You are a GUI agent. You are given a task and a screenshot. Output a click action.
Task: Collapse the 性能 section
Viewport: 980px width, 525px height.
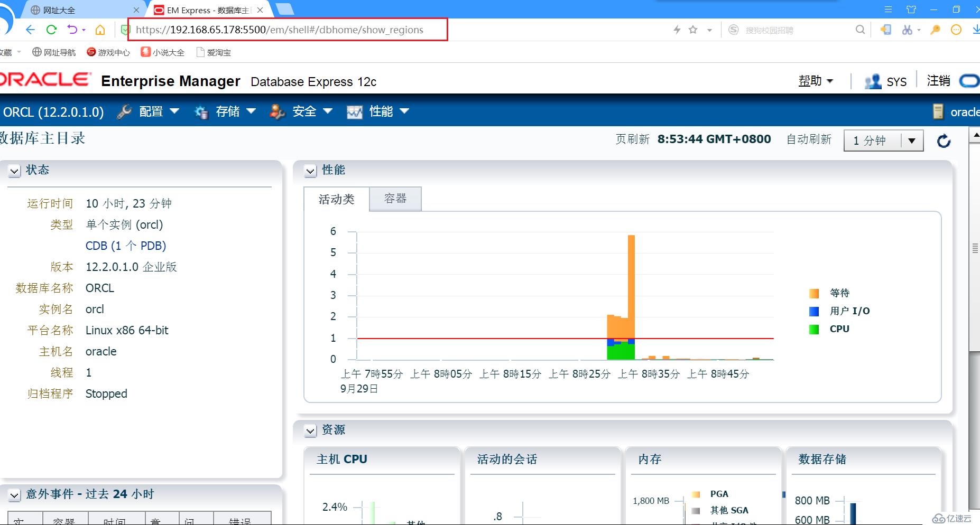pos(310,171)
